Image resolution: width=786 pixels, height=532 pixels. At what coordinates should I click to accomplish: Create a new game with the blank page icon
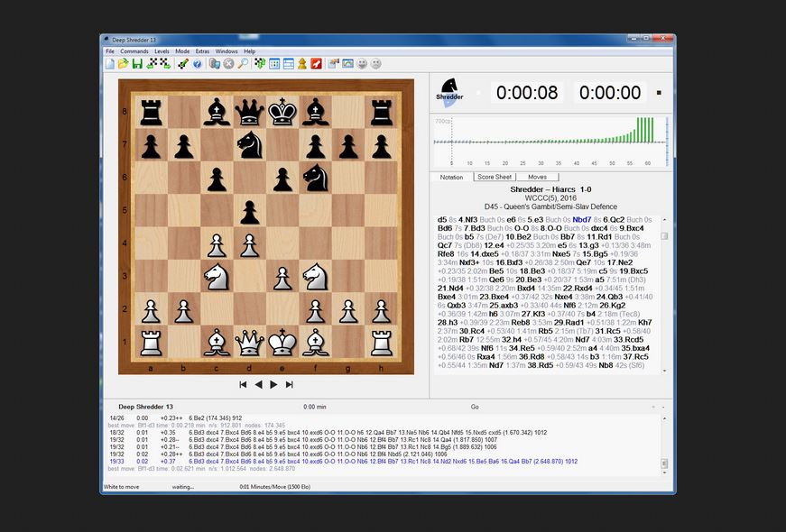110,64
